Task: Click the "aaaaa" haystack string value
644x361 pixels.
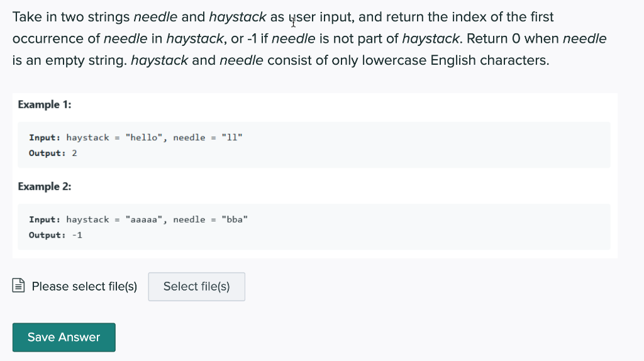Action: click(143, 219)
